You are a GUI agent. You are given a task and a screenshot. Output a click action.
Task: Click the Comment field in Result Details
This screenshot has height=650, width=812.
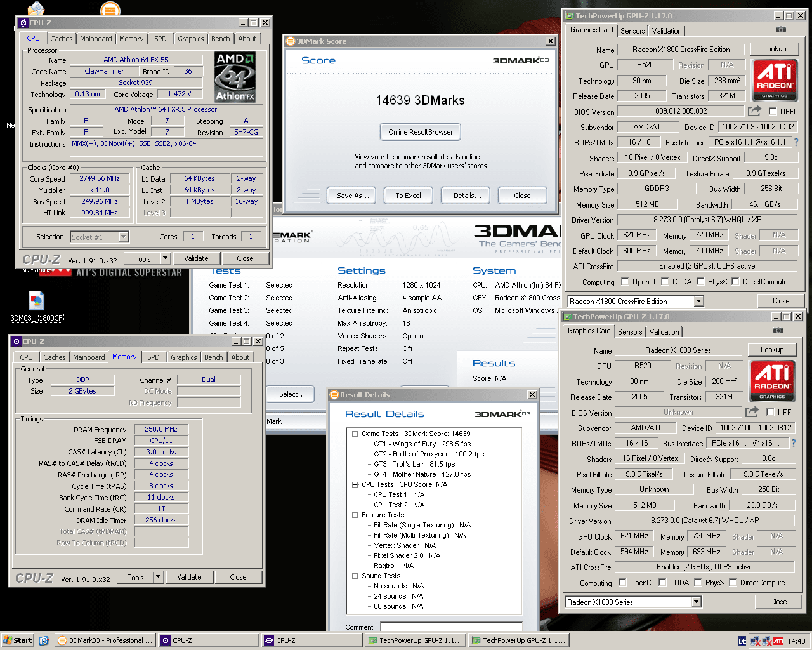(x=451, y=627)
